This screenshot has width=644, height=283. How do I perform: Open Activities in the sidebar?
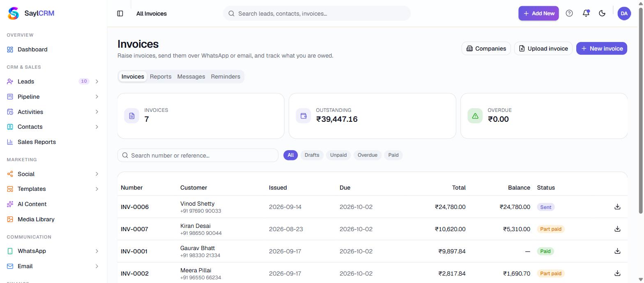coord(53,112)
